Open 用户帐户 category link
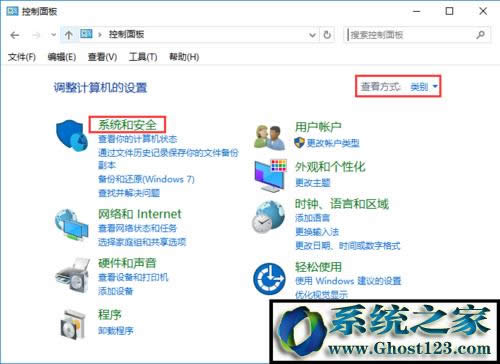This screenshot has height=364, width=500. click(318, 127)
